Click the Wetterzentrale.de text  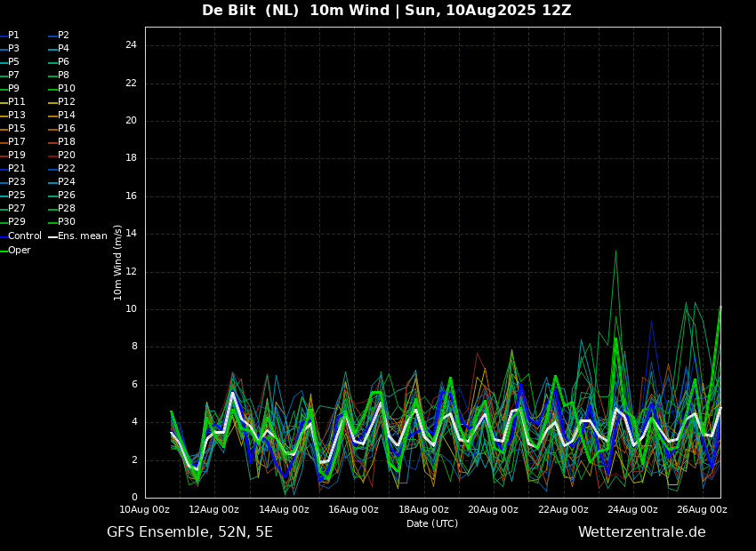coord(642,532)
